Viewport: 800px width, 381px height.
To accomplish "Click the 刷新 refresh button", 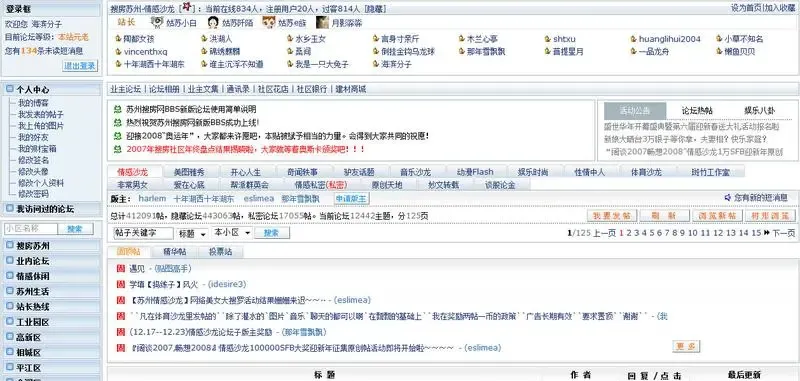I will 664,216.
